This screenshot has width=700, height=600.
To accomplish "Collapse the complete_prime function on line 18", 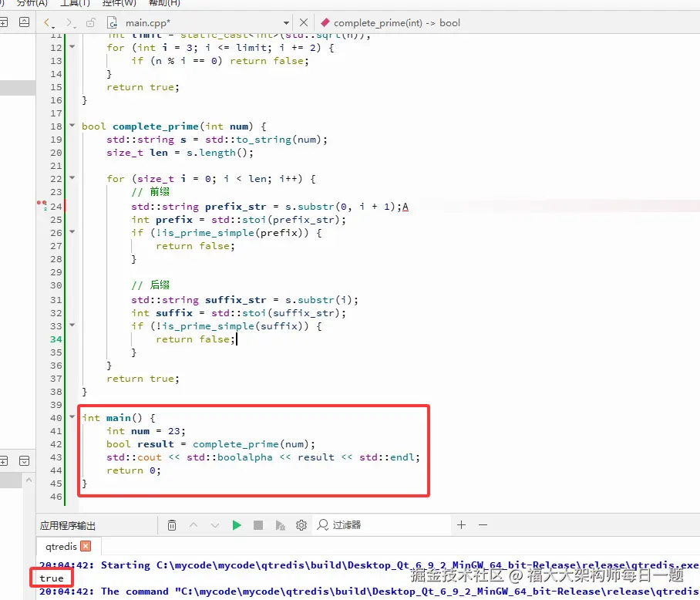I will [72, 126].
